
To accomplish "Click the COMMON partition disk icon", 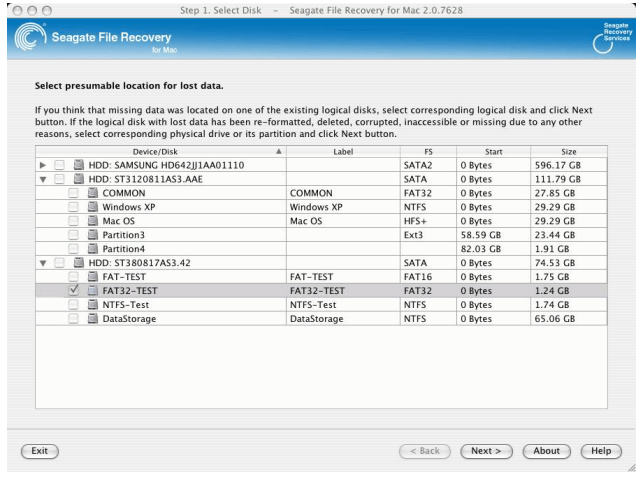I will [93, 193].
